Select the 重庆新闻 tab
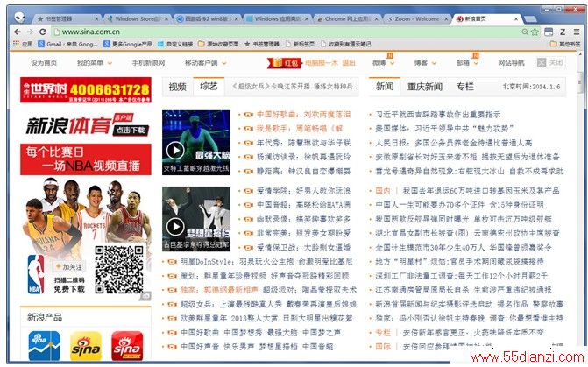The height and width of the screenshot is (367, 588). [x=425, y=87]
